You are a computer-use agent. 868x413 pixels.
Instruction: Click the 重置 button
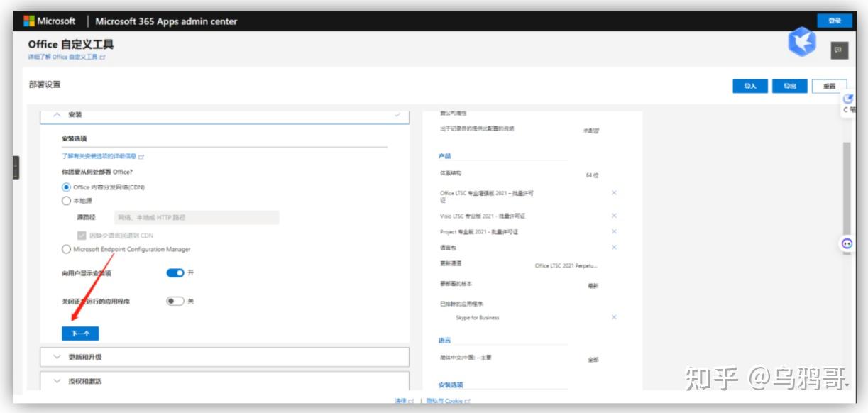tap(829, 86)
